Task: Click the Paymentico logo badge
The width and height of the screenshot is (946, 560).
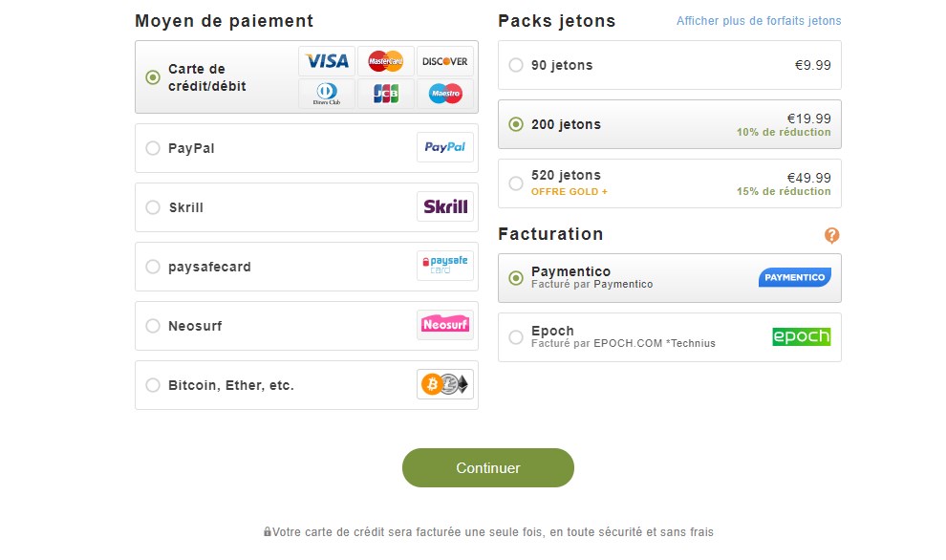Action: pyautogui.click(x=795, y=277)
